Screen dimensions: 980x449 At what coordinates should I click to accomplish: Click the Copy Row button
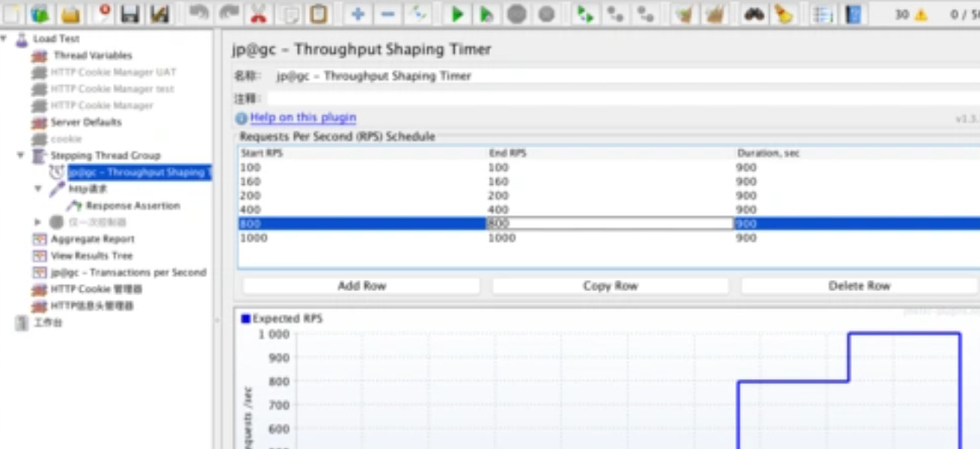(611, 286)
